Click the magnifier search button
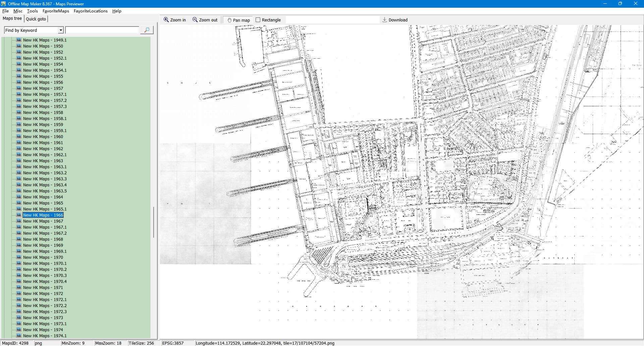Screen dimensions: 644x346 click(147, 30)
